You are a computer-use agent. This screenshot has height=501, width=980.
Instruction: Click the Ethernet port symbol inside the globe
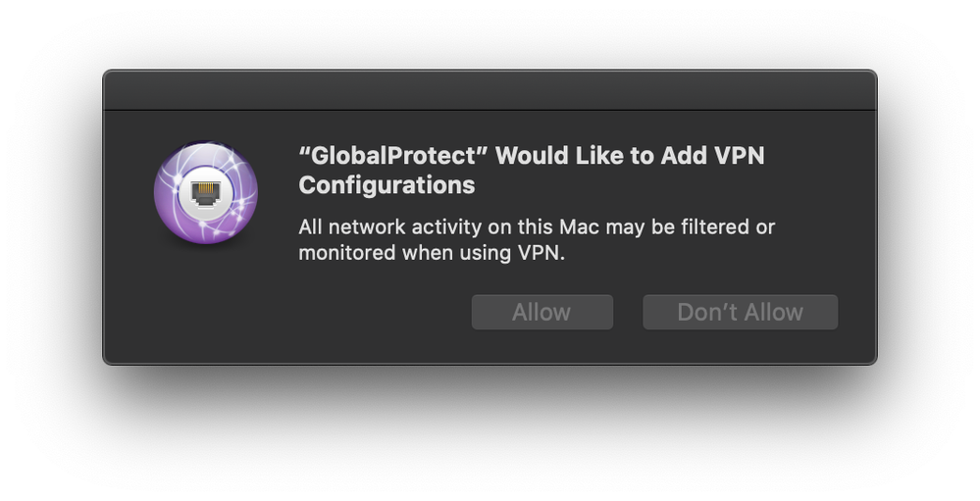[x=204, y=193]
